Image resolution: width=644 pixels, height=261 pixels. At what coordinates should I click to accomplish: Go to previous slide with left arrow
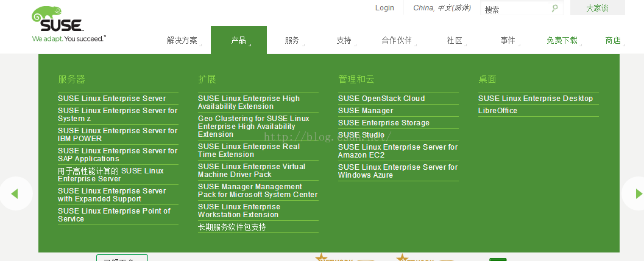(x=15, y=193)
